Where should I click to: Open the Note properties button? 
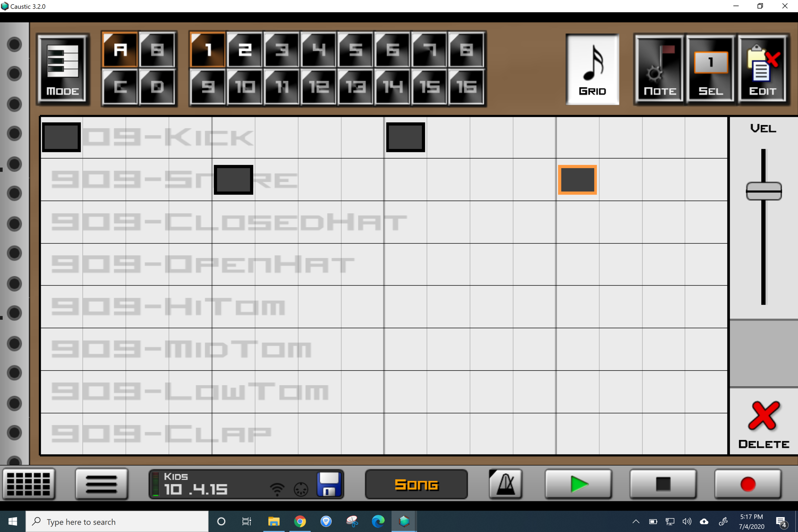coord(659,69)
